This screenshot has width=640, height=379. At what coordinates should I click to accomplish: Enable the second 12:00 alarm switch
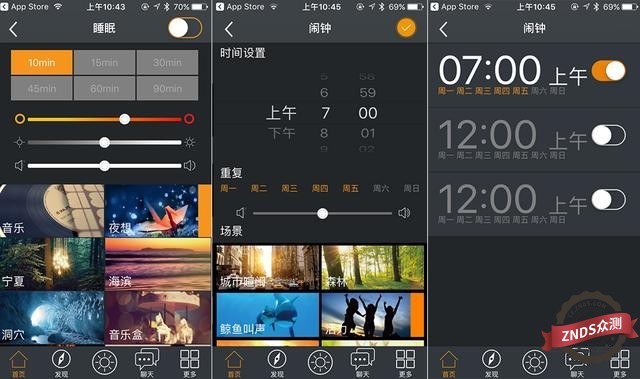click(x=608, y=199)
